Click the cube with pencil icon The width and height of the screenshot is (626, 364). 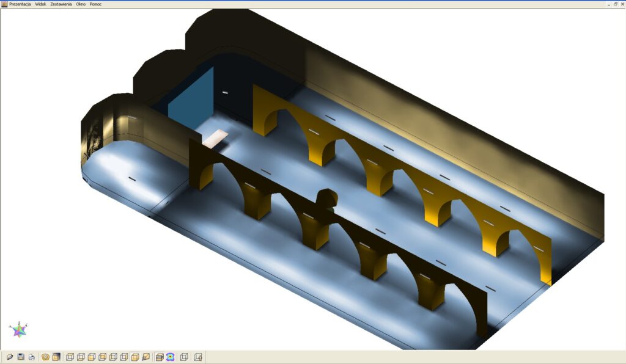(x=146, y=357)
